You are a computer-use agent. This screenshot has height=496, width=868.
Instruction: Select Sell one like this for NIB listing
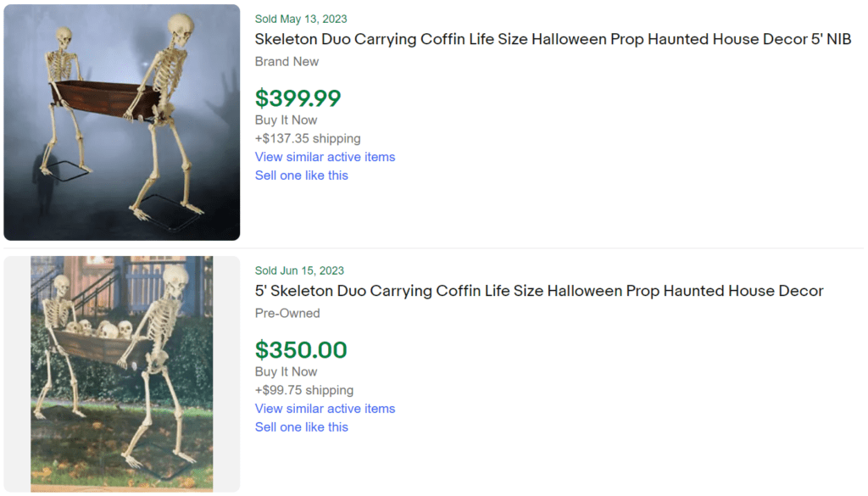click(x=301, y=176)
